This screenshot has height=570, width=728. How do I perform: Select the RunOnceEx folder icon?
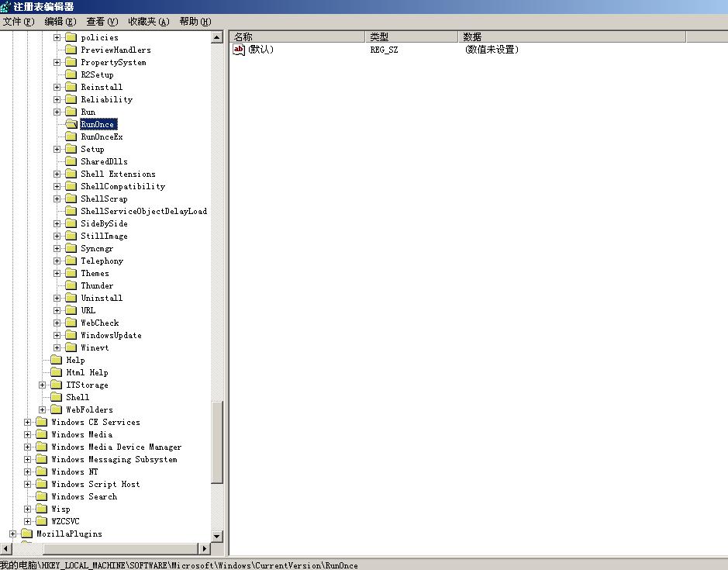[71, 136]
